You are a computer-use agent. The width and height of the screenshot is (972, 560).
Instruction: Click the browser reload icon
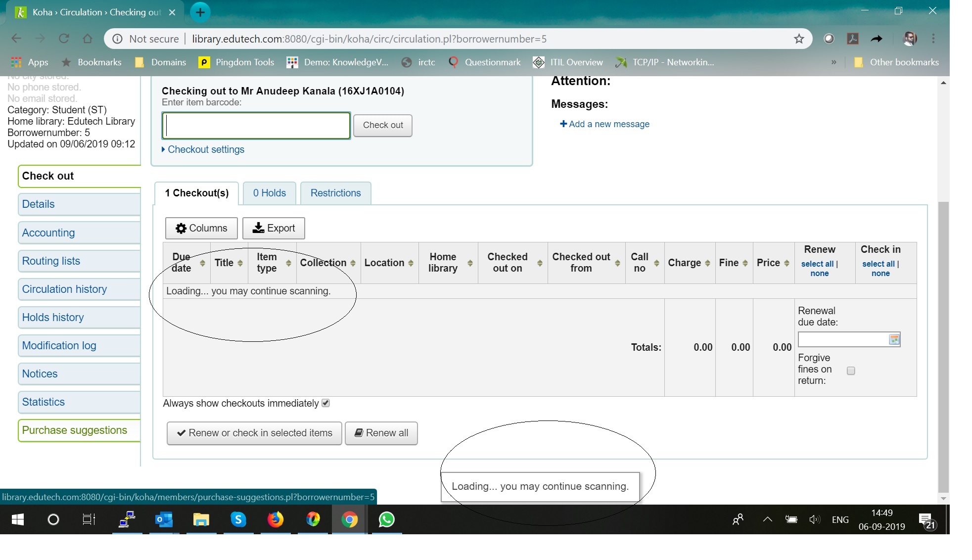pos(64,39)
